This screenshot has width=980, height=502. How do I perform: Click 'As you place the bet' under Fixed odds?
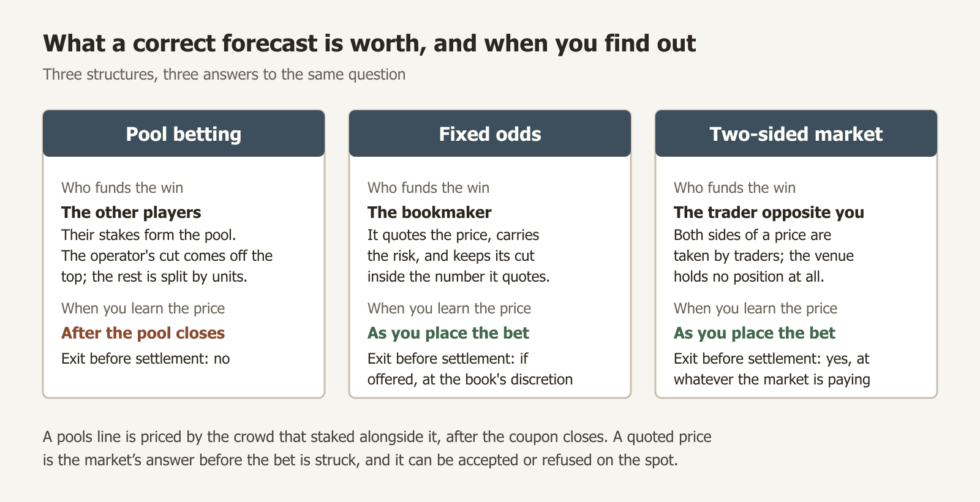[448, 333]
